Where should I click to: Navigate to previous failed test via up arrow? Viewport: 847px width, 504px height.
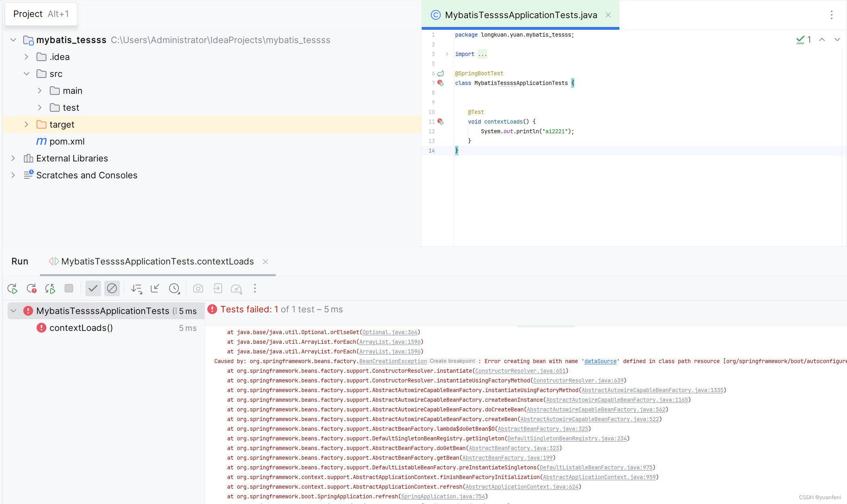tap(822, 39)
